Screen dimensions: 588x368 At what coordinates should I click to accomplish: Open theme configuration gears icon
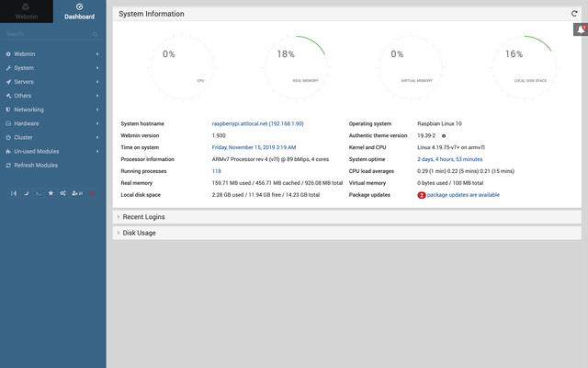click(63, 193)
